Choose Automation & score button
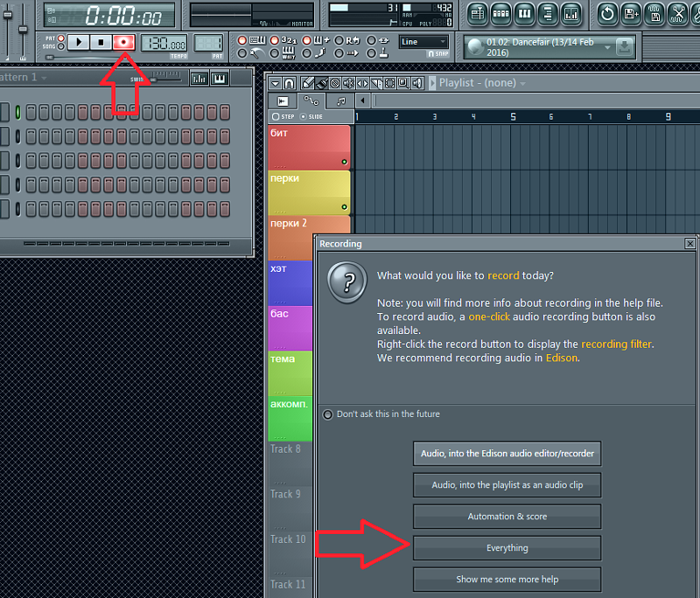The height and width of the screenshot is (598, 700). (507, 517)
